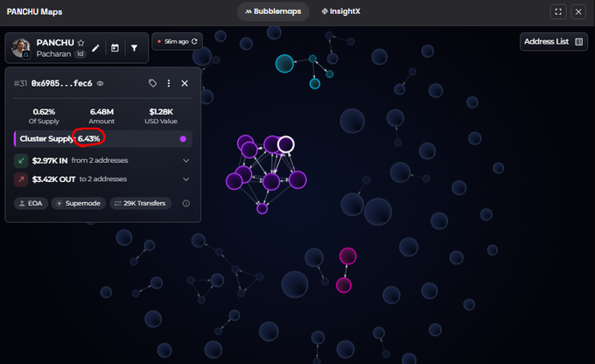This screenshot has width=595, height=364.
Task: Click the pencil edit icon
Action: [95, 48]
